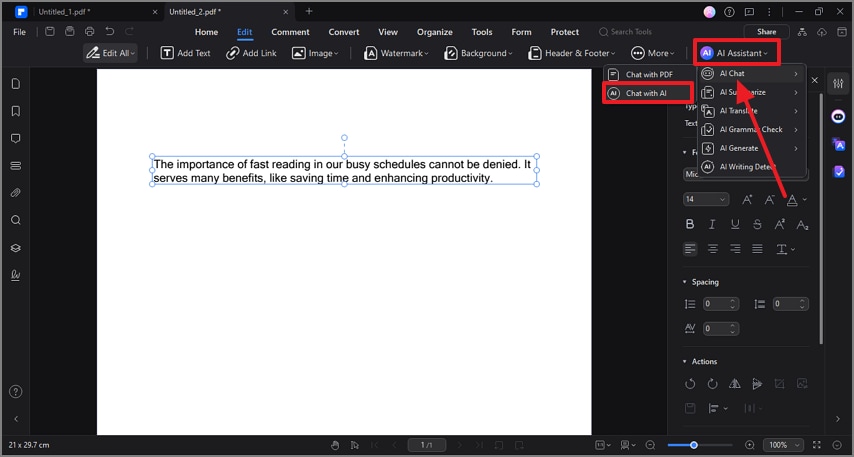The height and width of the screenshot is (457, 854).
Task: Increase font size with A+ icon
Action: click(x=747, y=200)
